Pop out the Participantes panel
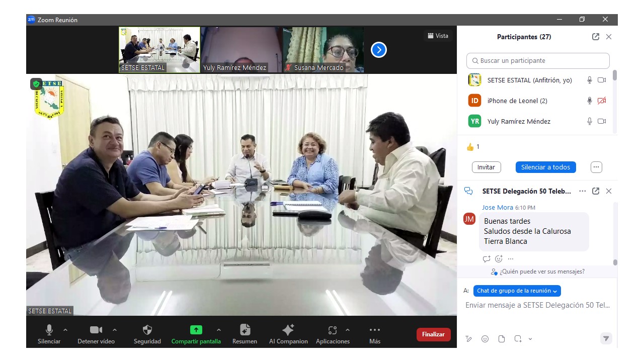Viewport: 644px width, 362px height. pos(596,37)
